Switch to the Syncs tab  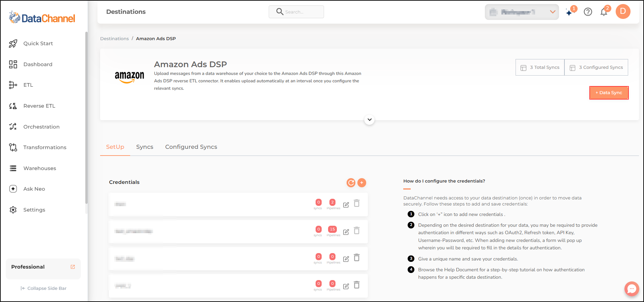click(x=145, y=147)
